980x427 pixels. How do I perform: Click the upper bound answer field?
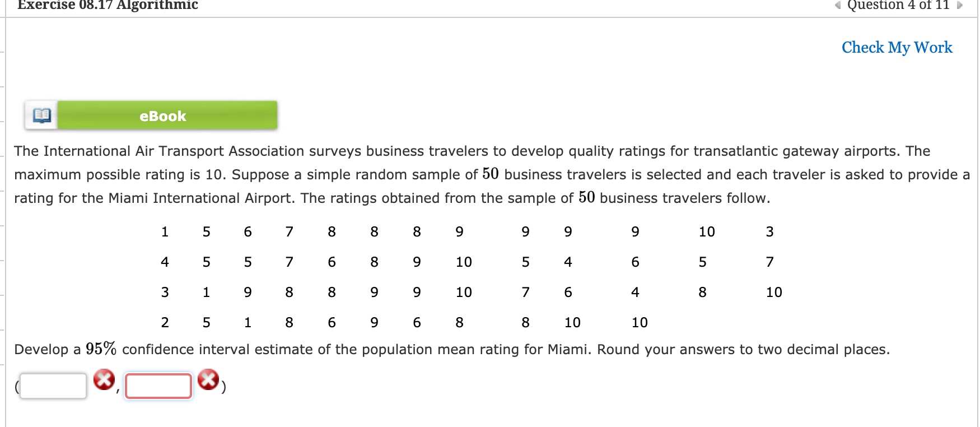(x=158, y=386)
